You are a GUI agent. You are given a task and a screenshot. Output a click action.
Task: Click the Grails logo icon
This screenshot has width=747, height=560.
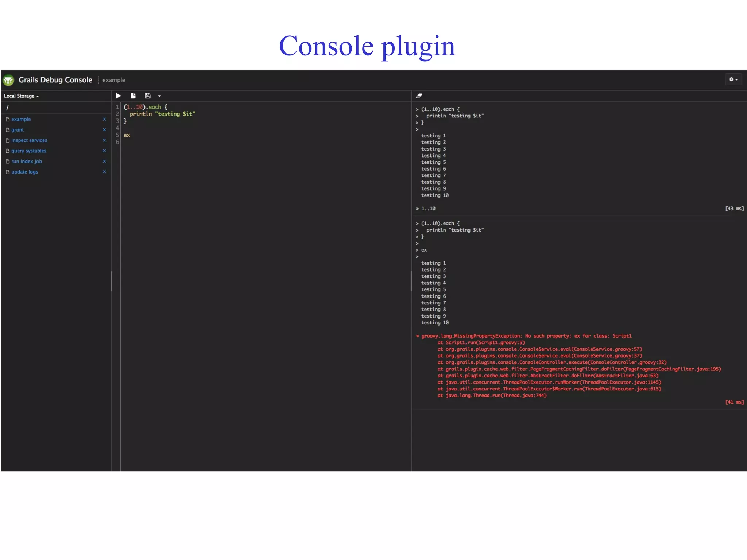[8, 80]
